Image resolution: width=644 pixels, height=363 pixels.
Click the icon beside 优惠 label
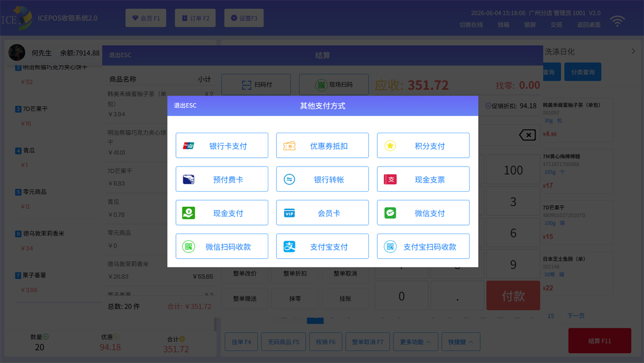point(116,337)
